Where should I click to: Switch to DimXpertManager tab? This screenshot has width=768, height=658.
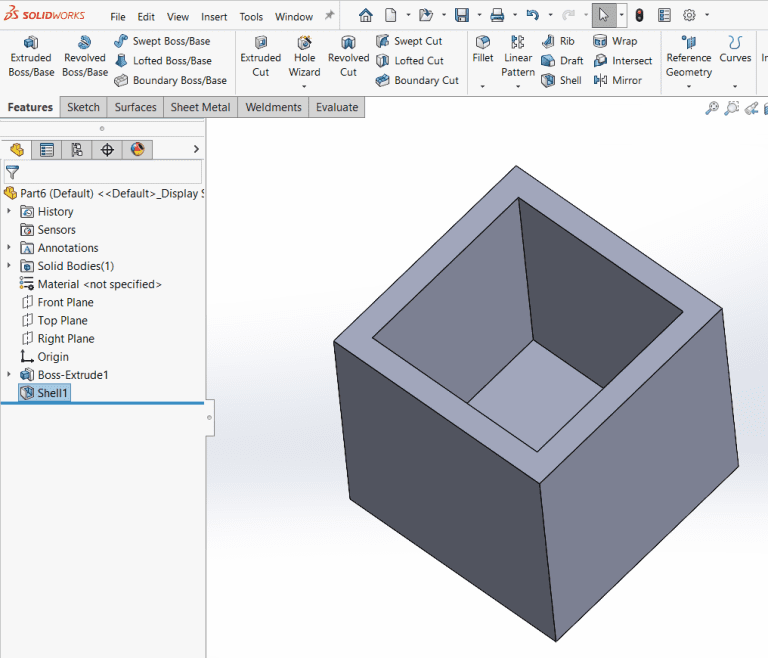(107, 149)
